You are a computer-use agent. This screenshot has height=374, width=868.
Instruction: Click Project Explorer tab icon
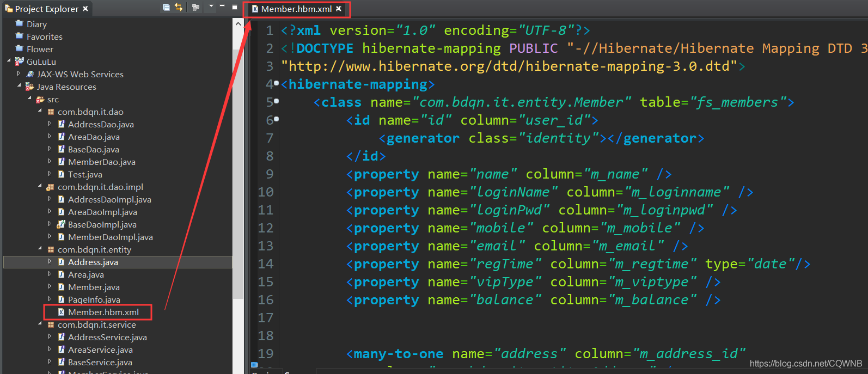(9, 9)
